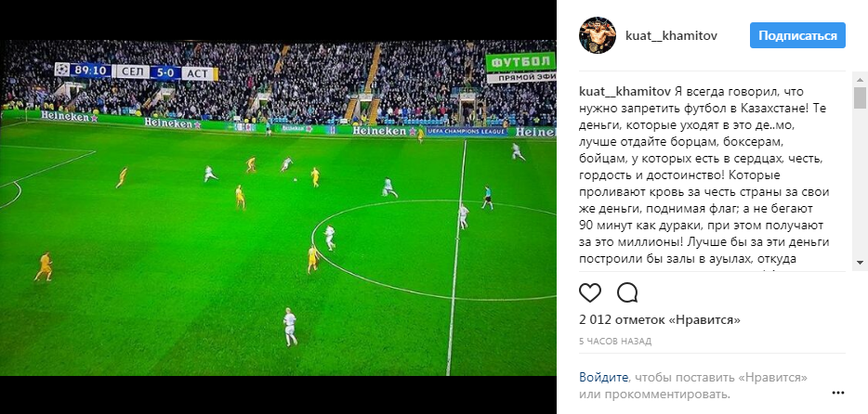Open kuat__khamitov profile avatar
This screenshot has width=868, height=414.
(x=598, y=35)
